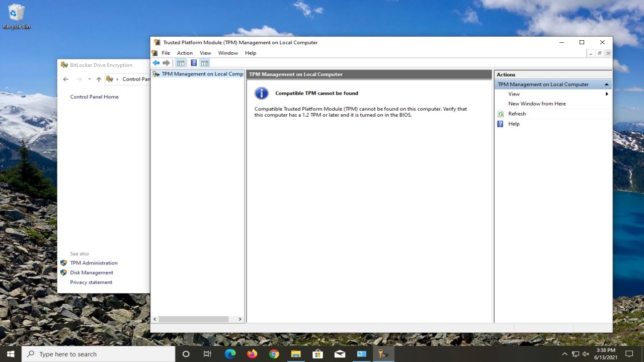Open the volume control in system tray
Screen dimensions: 644x362
pyautogui.click(x=587, y=354)
